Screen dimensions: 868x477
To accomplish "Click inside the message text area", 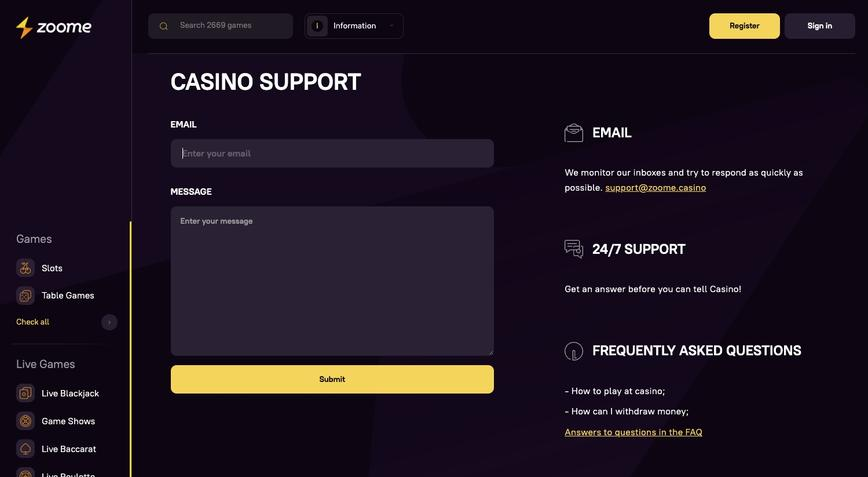I will click(332, 281).
